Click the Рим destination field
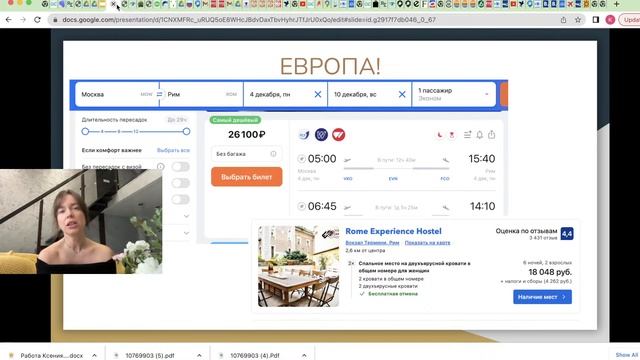Viewport: 640px width, 360px height. (202, 94)
